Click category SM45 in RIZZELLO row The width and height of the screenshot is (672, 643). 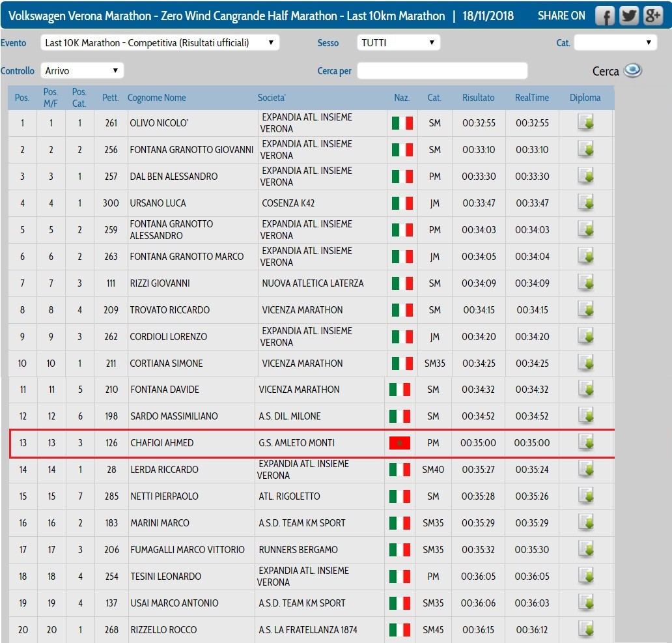click(433, 630)
